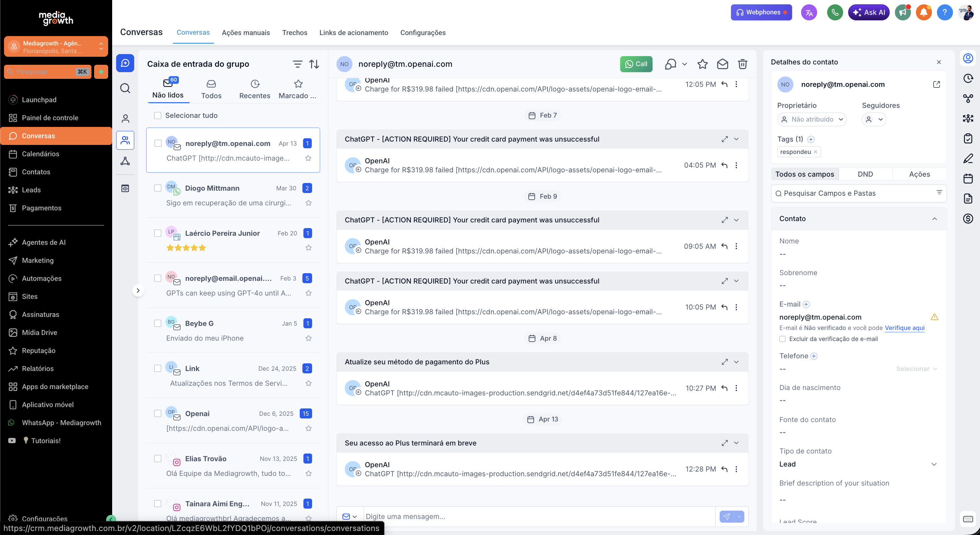Click the Digite uma mensagem input field
The image size is (980, 535).
click(539, 516)
